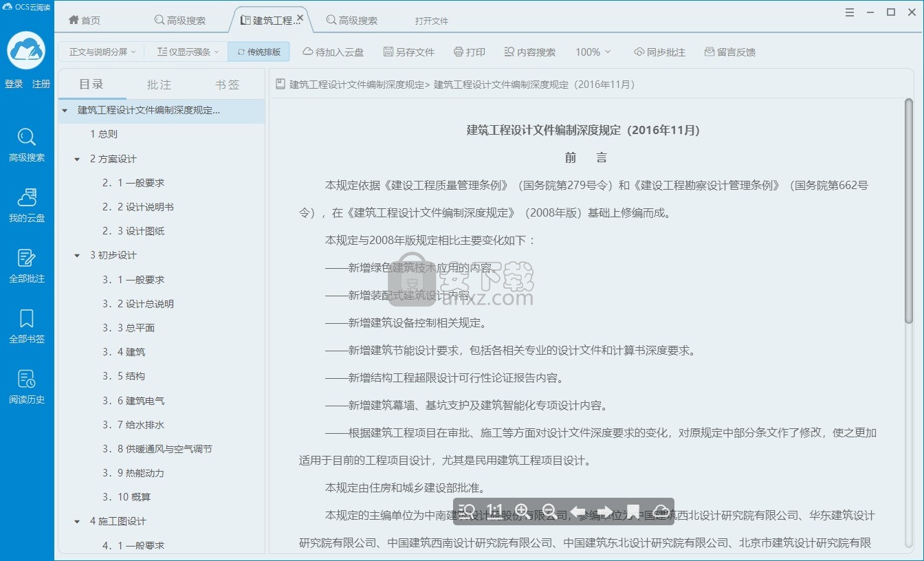Click the document vertical scrollbar thumb
The height and width of the screenshot is (561, 924).
909,210
